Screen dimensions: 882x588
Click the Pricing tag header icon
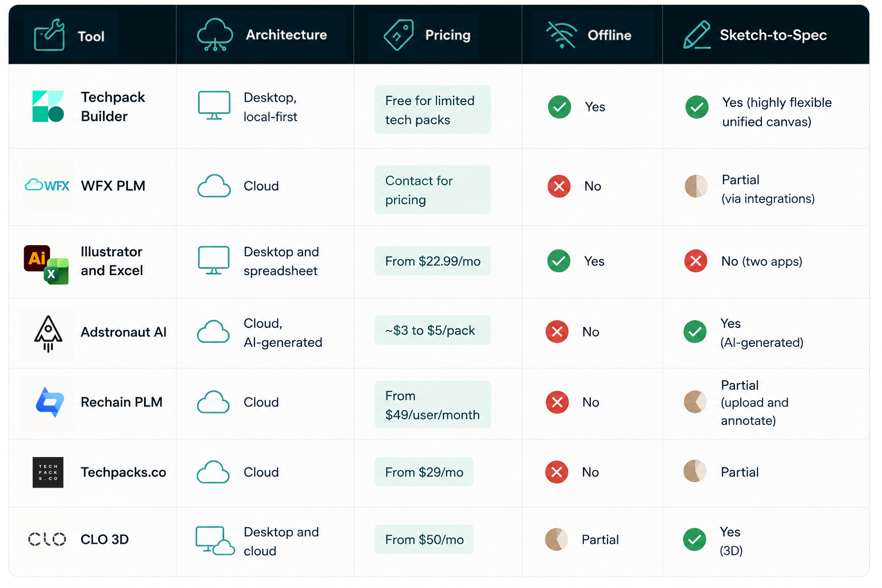click(399, 34)
